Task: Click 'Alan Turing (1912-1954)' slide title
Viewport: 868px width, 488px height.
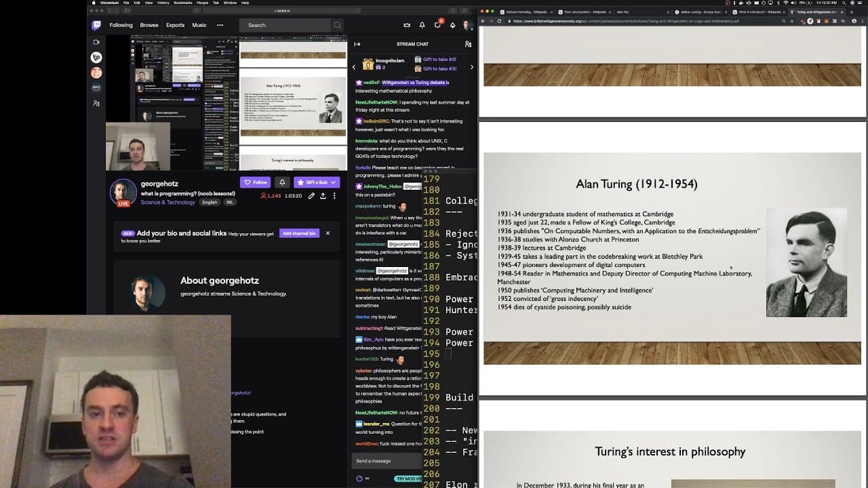Action: [x=637, y=184]
